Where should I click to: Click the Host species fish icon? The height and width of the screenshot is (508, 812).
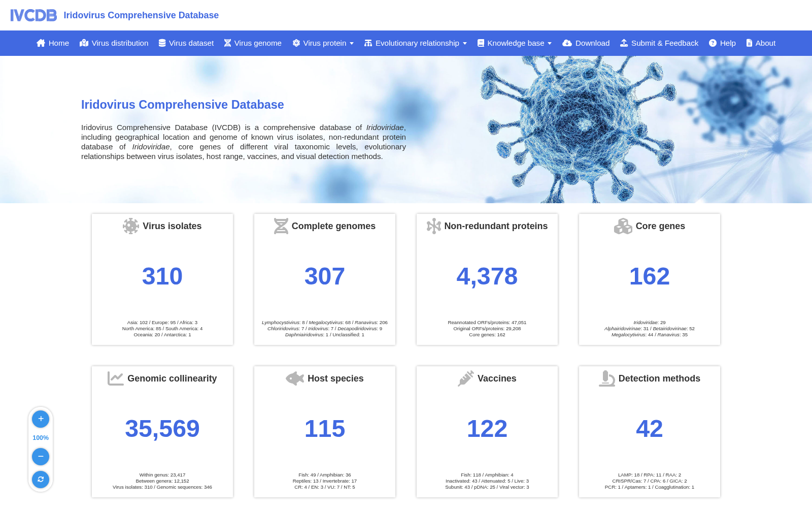coord(295,378)
